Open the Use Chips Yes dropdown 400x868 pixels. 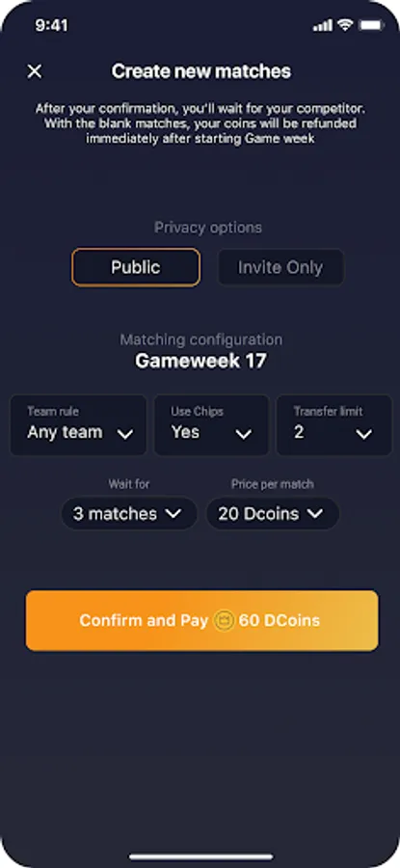click(x=211, y=424)
